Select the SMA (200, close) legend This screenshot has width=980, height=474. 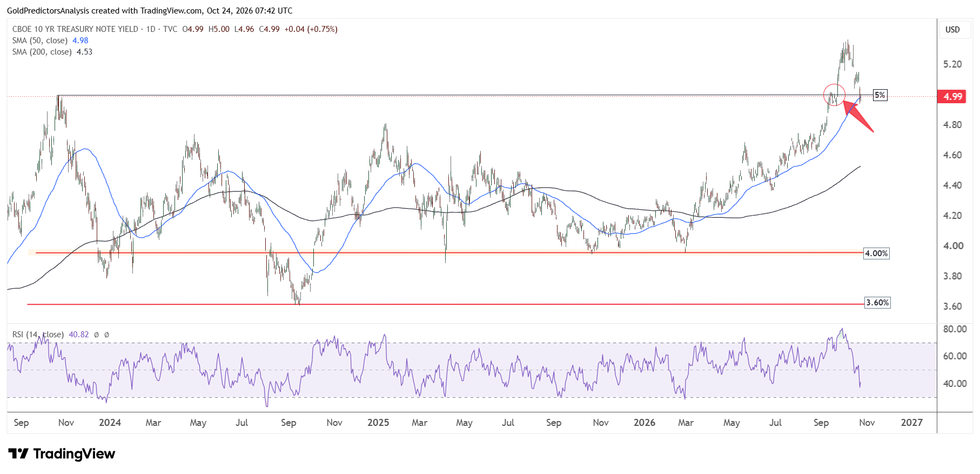(42, 52)
